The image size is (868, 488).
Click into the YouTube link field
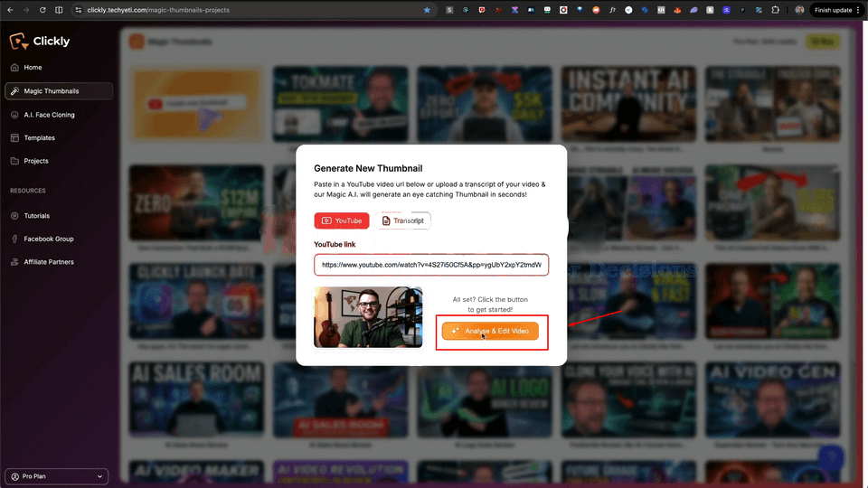(x=431, y=265)
